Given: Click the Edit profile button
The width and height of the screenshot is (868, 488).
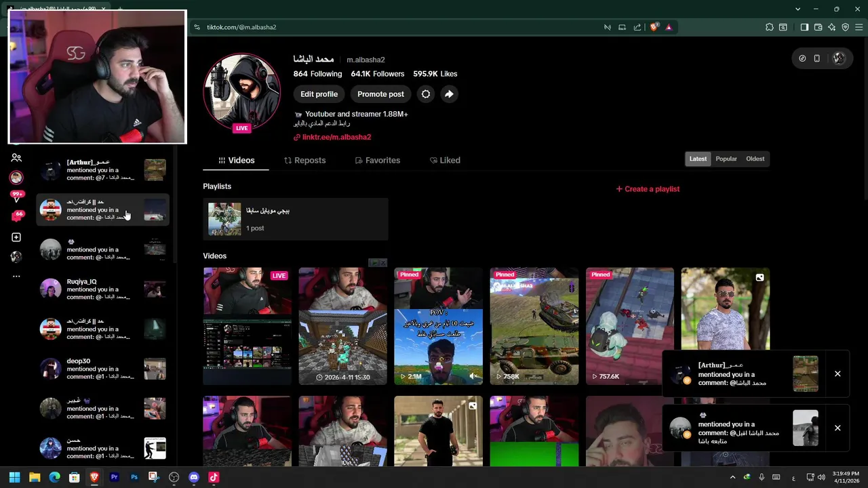Looking at the screenshot, I should (x=319, y=94).
